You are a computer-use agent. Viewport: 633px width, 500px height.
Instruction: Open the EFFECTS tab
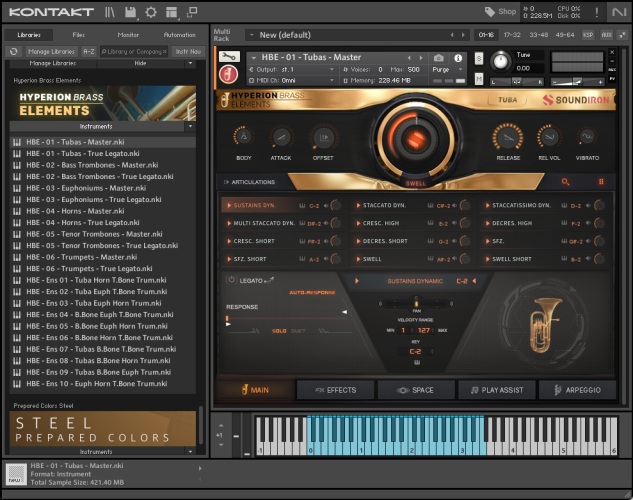pos(334,390)
